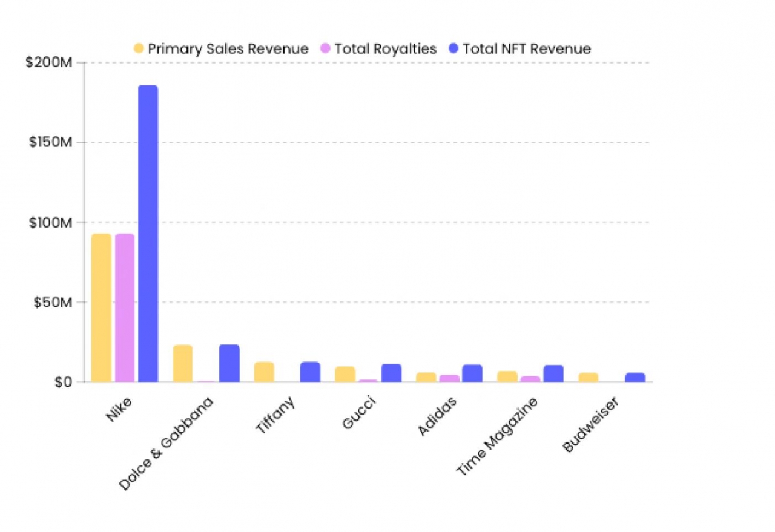Toggle the Primary Sales Revenue legend label
Image resolution: width=775 pixels, height=532 pixels.
(x=228, y=49)
